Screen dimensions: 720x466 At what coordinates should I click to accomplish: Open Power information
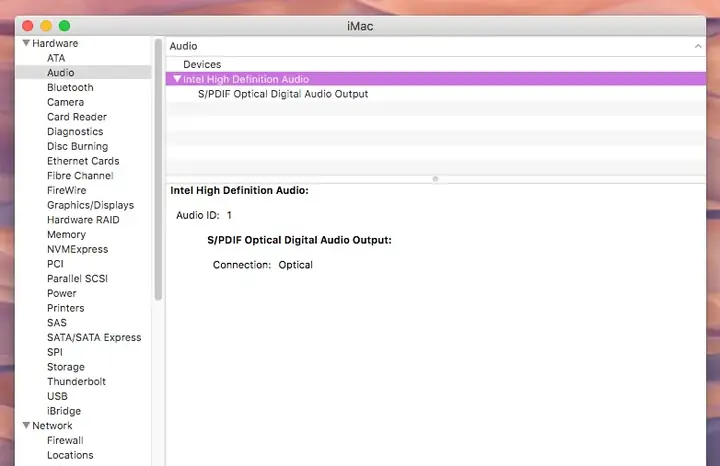click(x=62, y=293)
